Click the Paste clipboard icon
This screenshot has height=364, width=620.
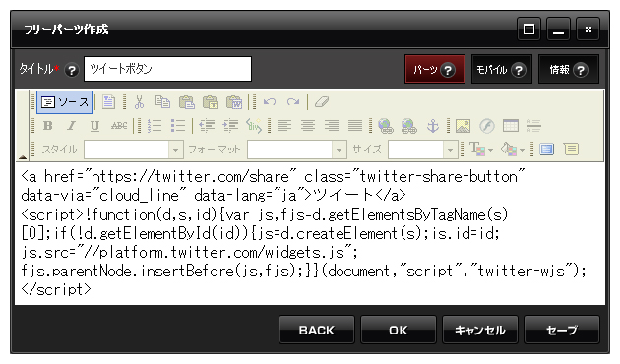coord(187,102)
